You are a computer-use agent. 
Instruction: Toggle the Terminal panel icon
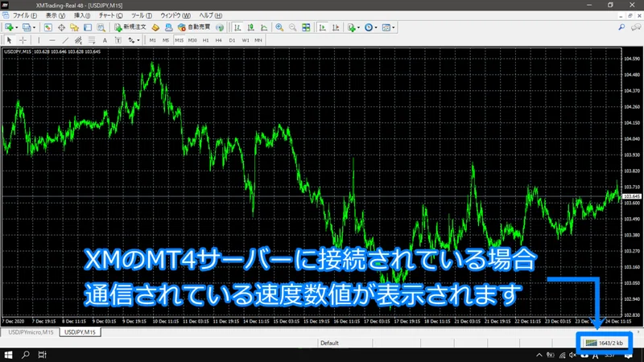[x=88, y=27]
